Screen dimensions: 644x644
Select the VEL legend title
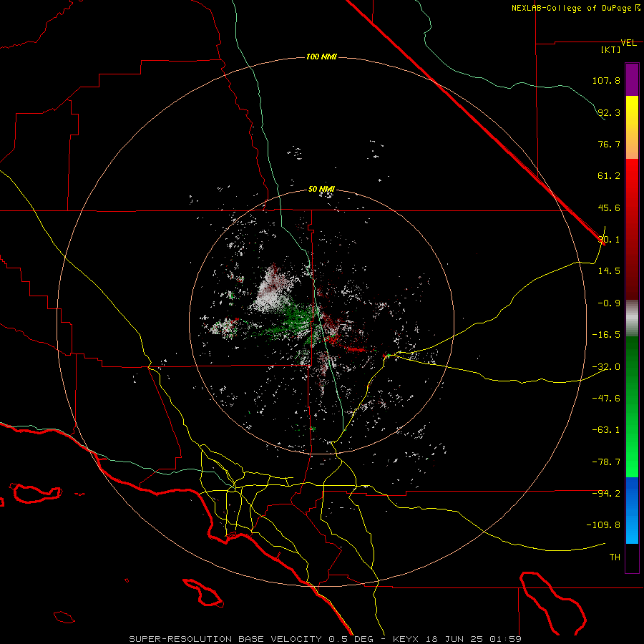click(628, 43)
